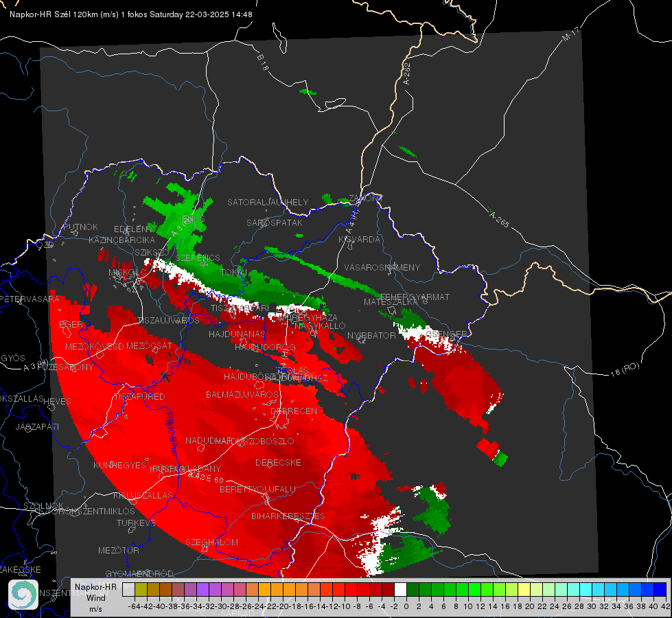
Task: Click the Hajdú-Bihar county label
Action: 172,433
